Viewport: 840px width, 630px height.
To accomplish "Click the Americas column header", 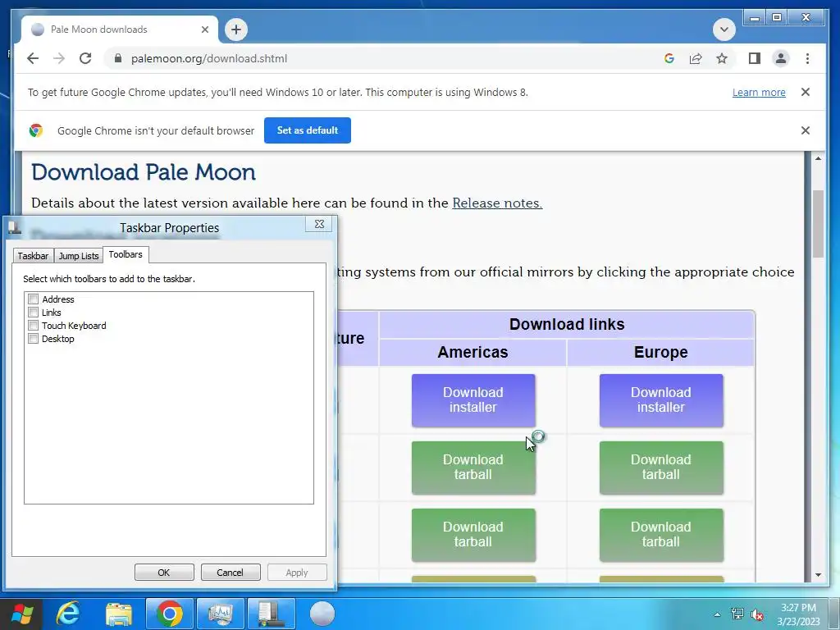I will [x=472, y=352].
